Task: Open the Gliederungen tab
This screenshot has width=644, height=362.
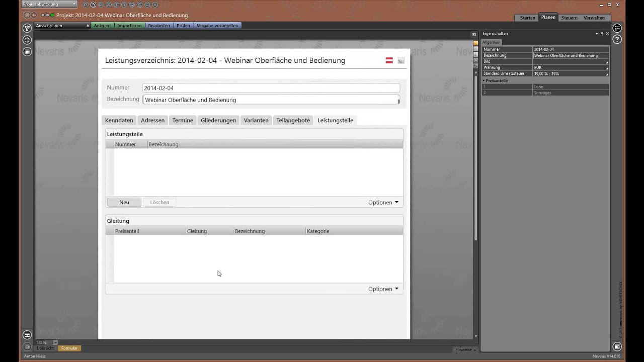Action: click(x=218, y=121)
